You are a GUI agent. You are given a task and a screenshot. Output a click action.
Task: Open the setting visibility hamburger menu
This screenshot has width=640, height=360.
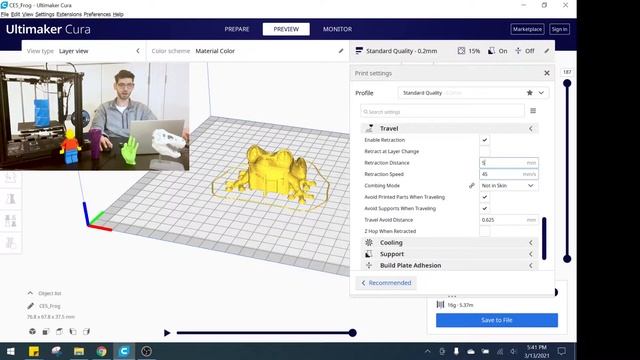(x=533, y=111)
